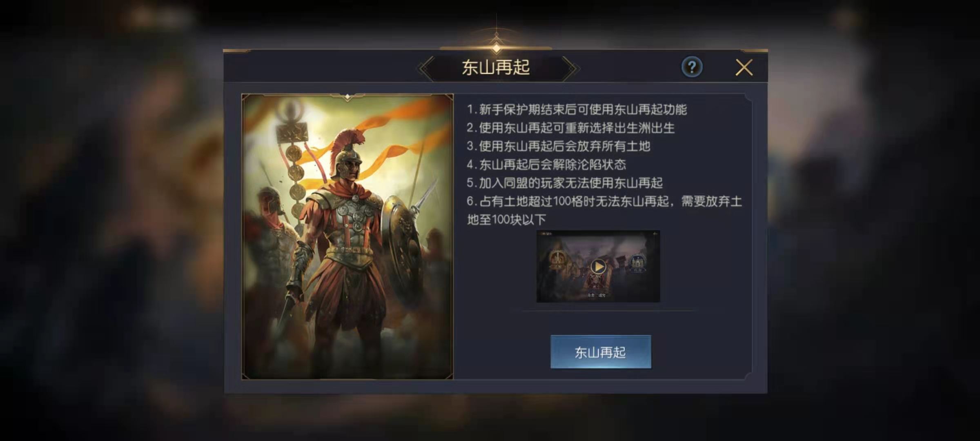Select rule 3 about 放弃所有土地
This screenshot has height=441, width=980.
[558, 146]
